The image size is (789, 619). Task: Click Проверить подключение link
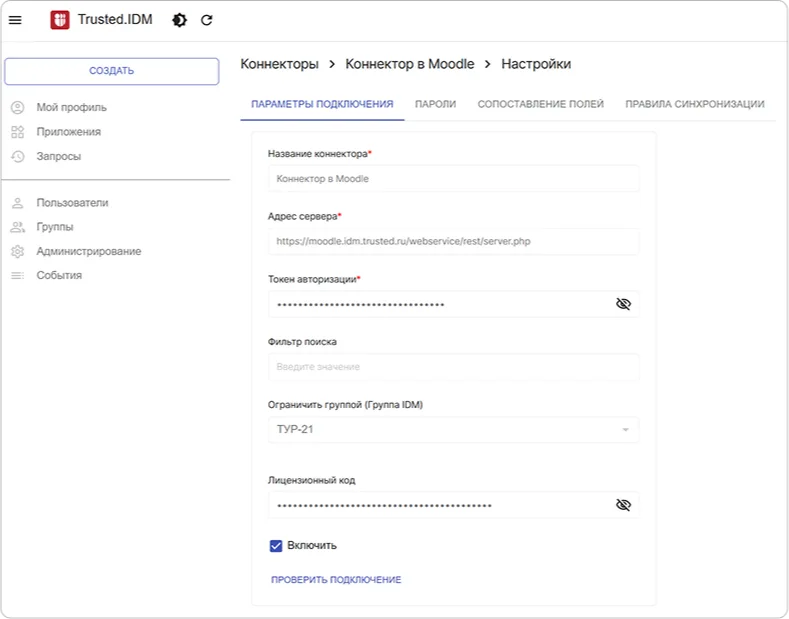(x=336, y=580)
